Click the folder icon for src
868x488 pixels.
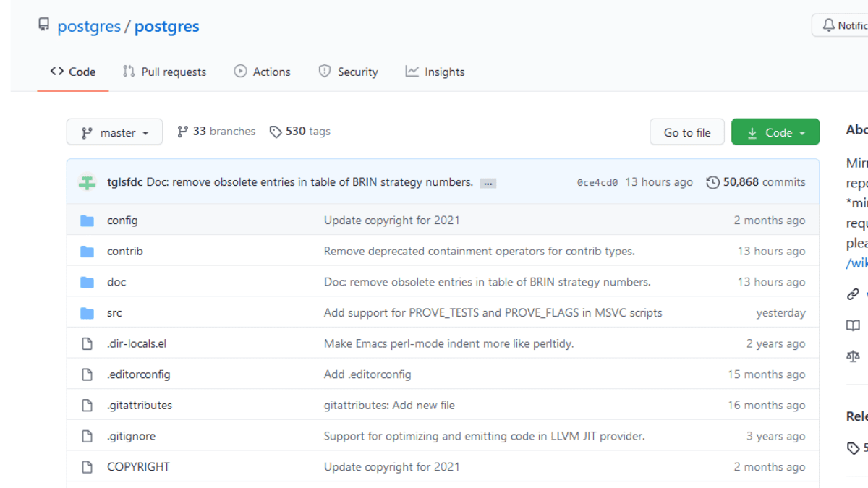click(x=88, y=313)
